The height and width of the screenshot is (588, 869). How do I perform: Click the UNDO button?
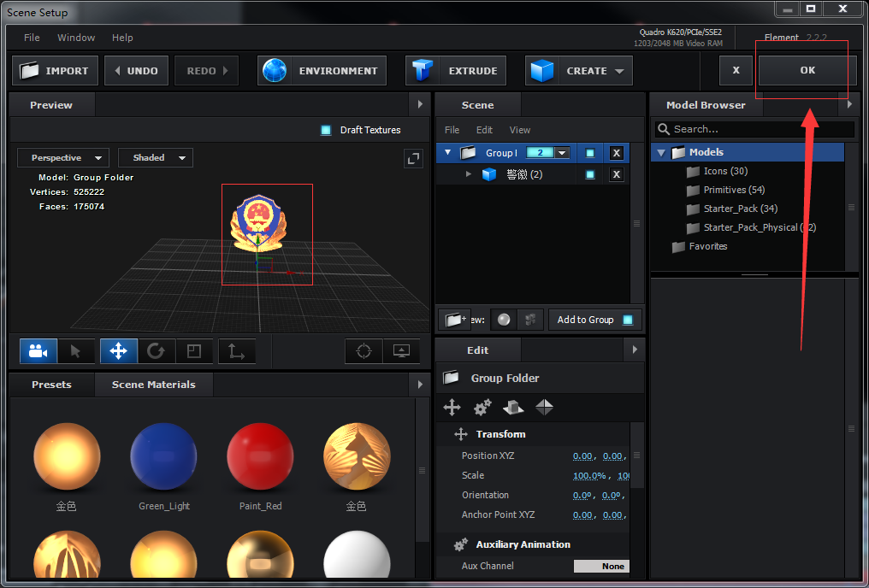point(136,71)
